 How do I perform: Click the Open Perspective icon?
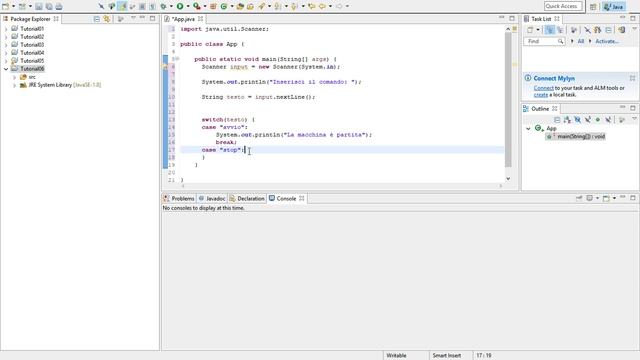pos(593,7)
